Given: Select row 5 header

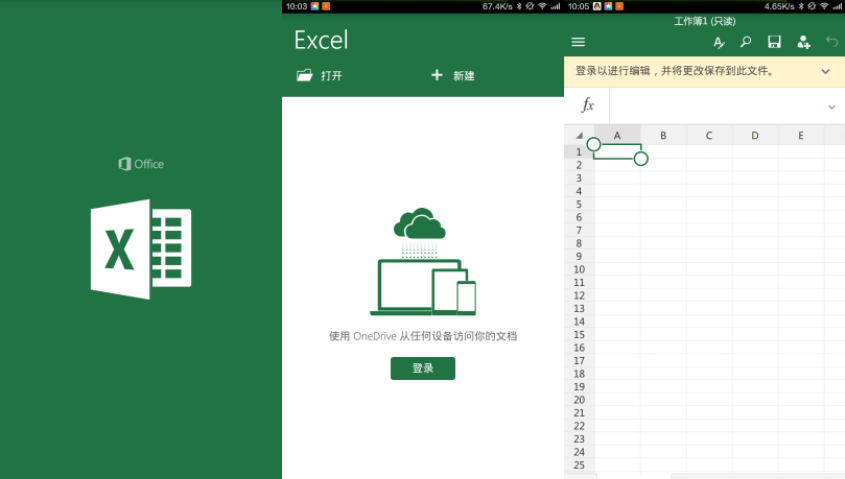Looking at the screenshot, I should tap(579, 204).
